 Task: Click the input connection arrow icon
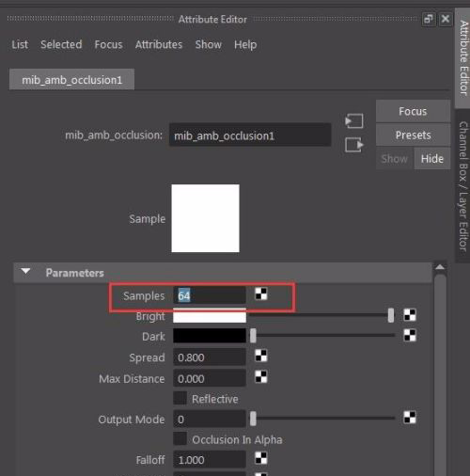[354, 120]
